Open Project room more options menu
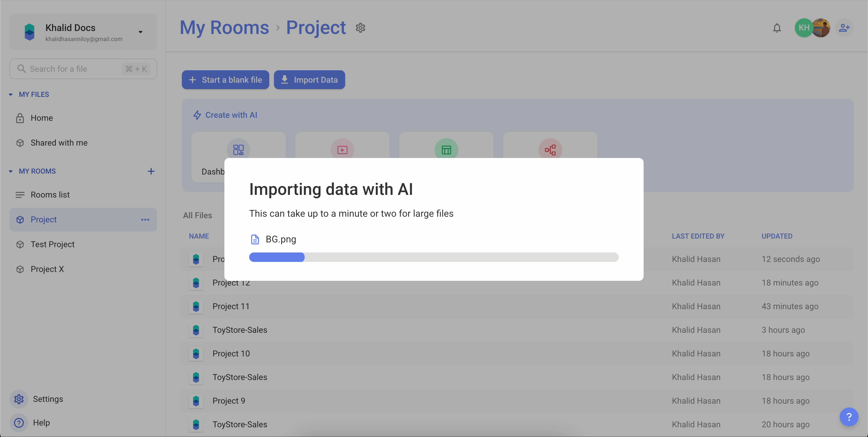Image resolution: width=868 pixels, height=437 pixels. point(145,220)
